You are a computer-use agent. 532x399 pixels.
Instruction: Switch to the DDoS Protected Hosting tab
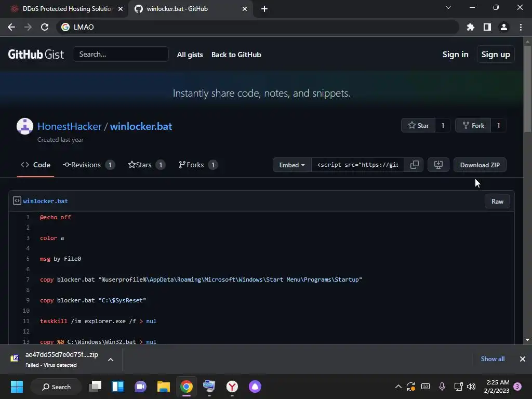pyautogui.click(x=64, y=9)
